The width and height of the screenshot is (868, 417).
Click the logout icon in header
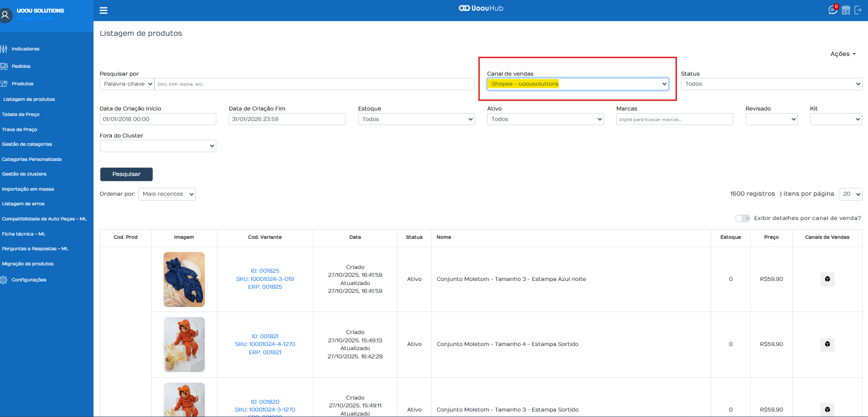point(858,10)
